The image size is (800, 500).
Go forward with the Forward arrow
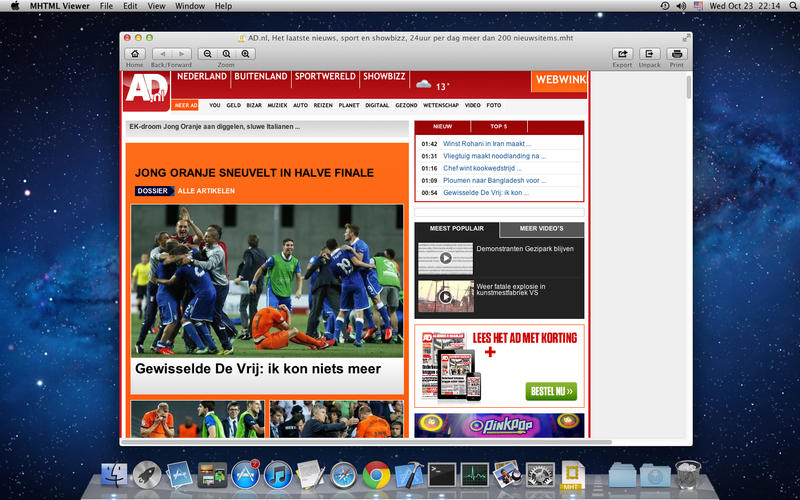click(x=181, y=54)
